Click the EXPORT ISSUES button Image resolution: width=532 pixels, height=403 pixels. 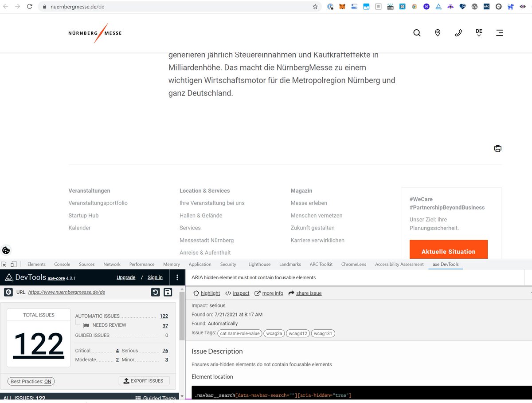(x=144, y=381)
